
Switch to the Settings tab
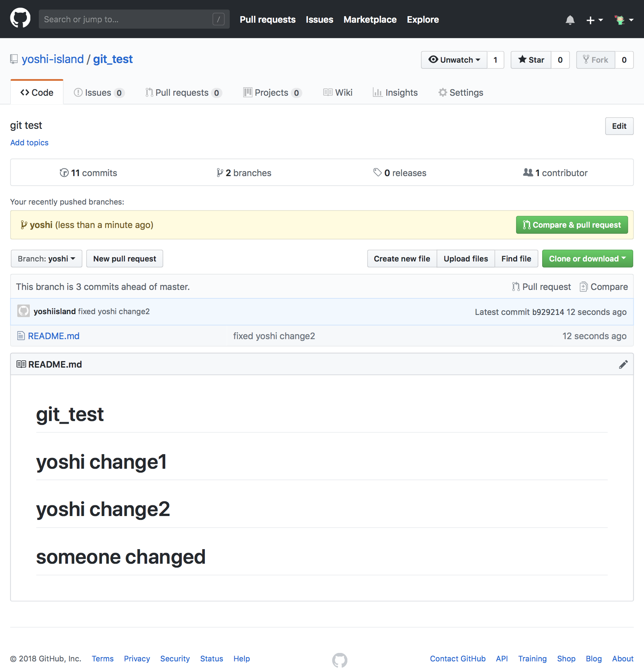point(461,93)
